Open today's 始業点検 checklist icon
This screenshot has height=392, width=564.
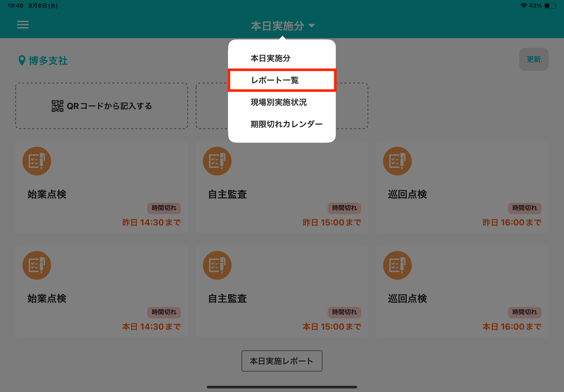(37, 265)
